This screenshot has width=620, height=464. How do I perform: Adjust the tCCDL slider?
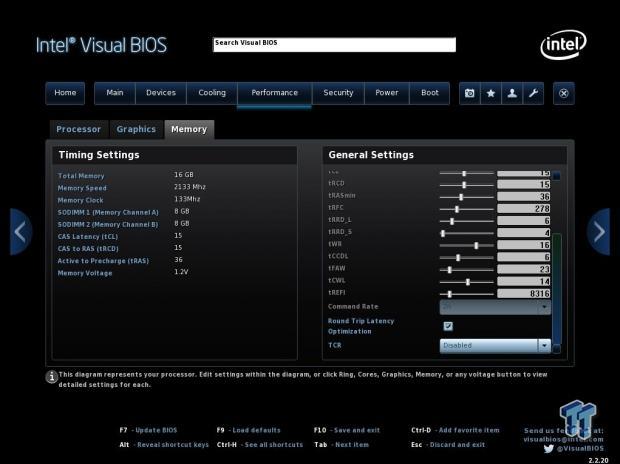click(x=467, y=258)
